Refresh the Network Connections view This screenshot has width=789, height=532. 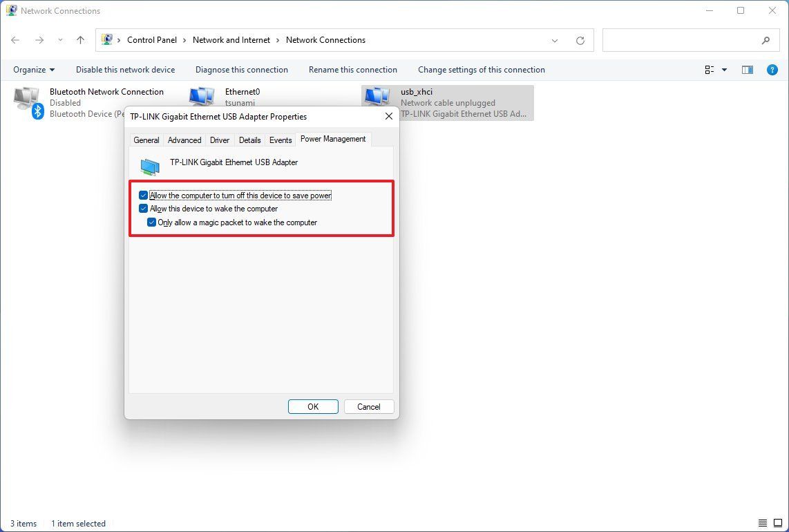(580, 40)
